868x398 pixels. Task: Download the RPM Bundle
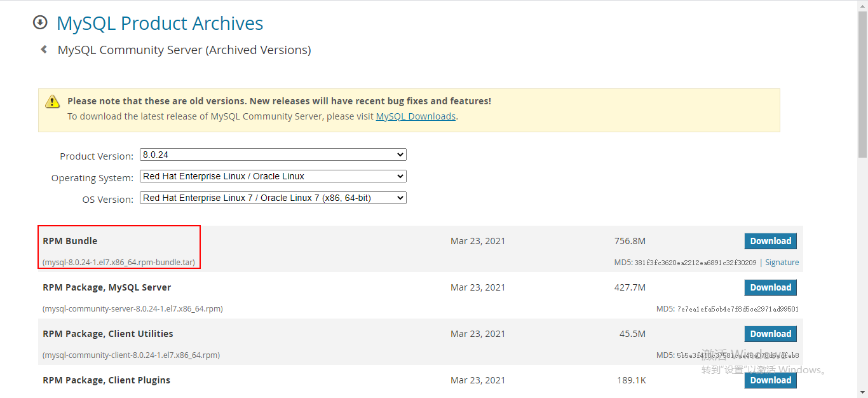click(770, 241)
